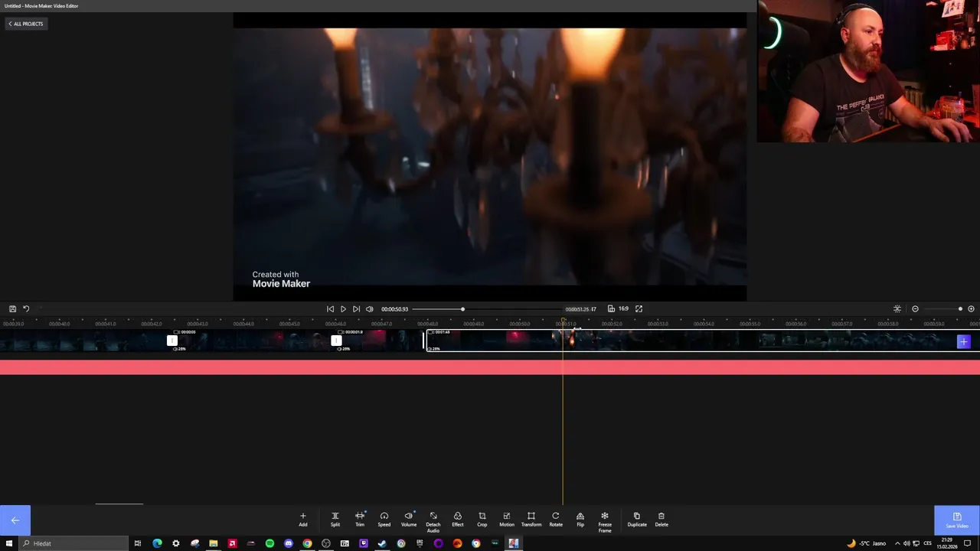980x551 pixels.
Task: Click the Save Video button
Action: click(x=957, y=520)
